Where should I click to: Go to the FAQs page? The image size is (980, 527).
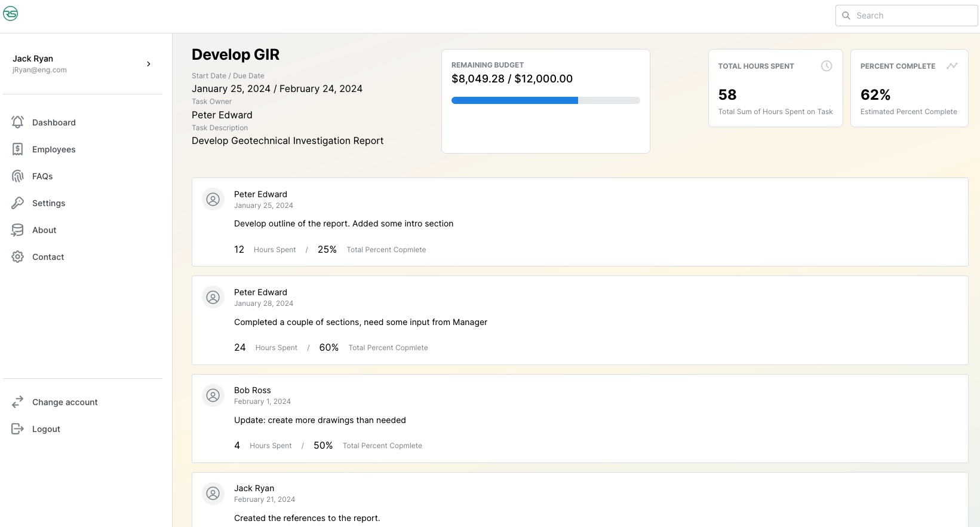(x=82, y=176)
